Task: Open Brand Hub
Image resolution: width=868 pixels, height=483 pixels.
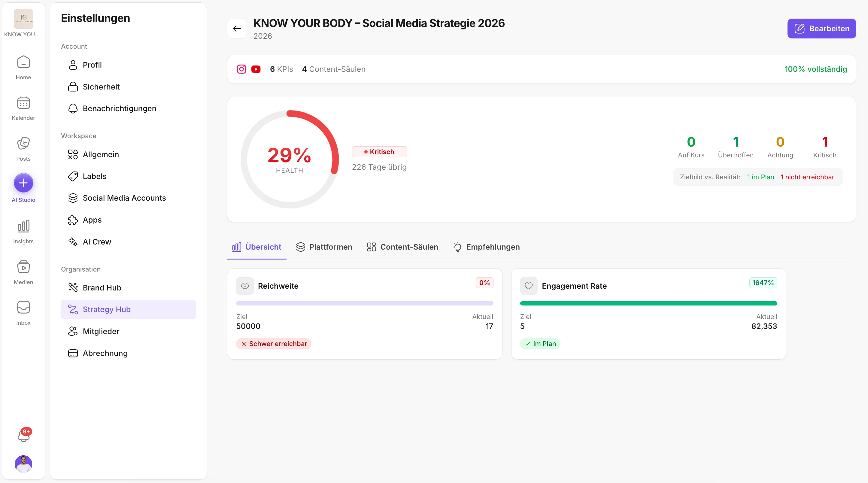Action: [128, 287]
